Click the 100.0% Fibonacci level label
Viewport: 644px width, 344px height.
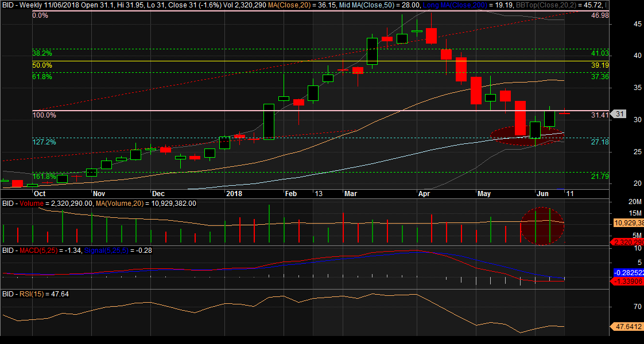tap(44, 115)
